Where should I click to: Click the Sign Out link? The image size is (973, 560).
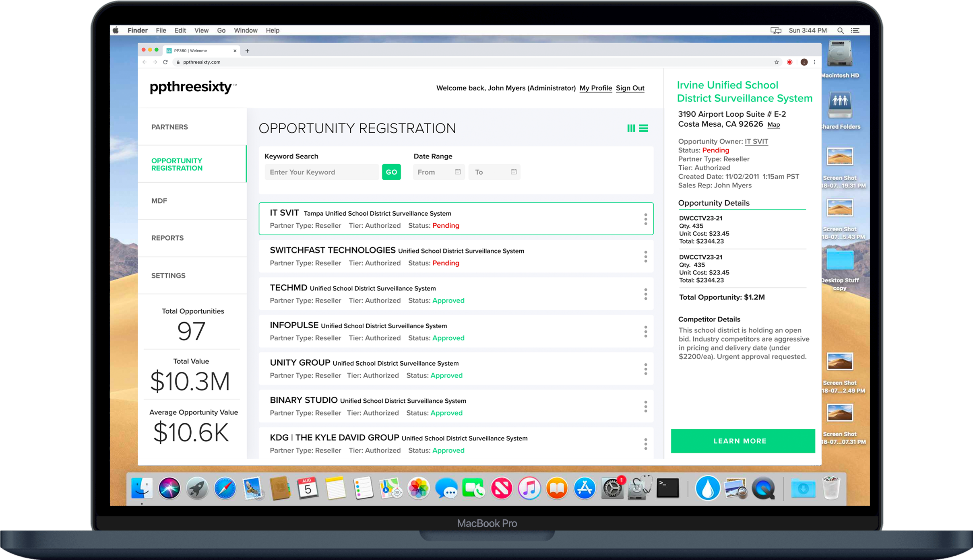630,88
